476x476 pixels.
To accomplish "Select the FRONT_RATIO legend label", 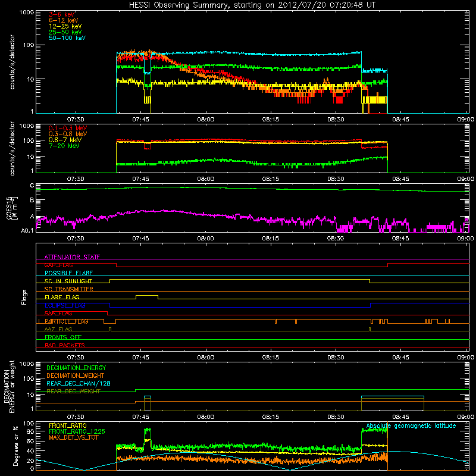I will (x=68, y=425).
